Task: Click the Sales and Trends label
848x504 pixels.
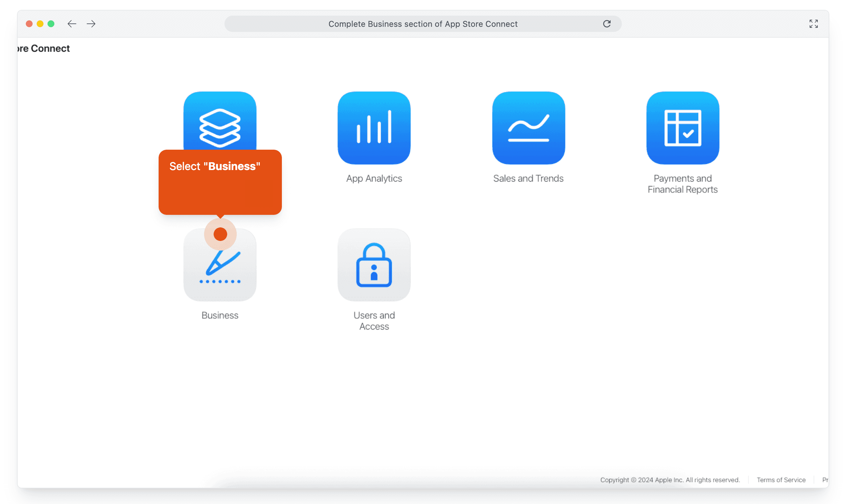Action: point(528,178)
